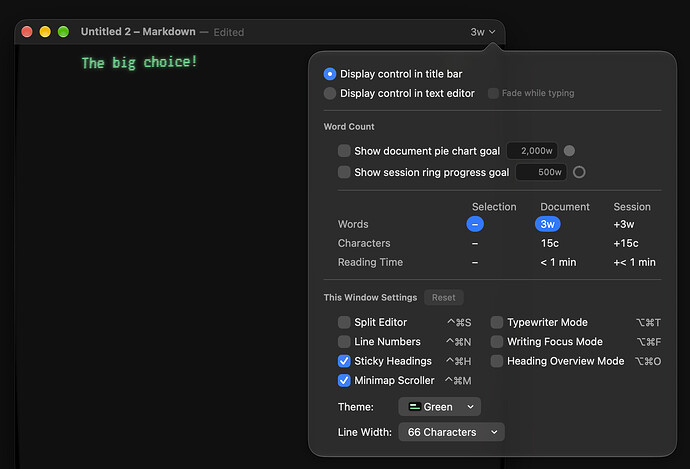Enable Show session ring progress goal
This screenshot has width=690, height=469.
click(x=344, y=172)
